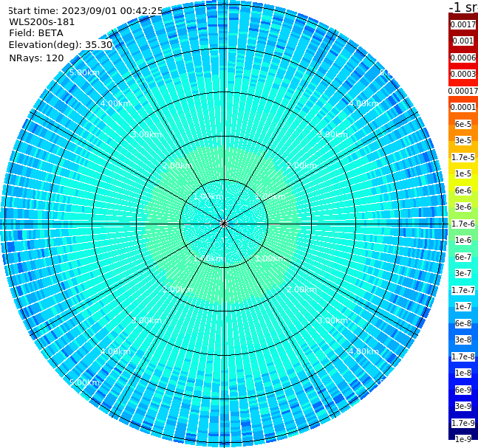The height and width of the screenshot is (448, 478).
Task: Click the Start time 2023/09/01 00:42:25 text
Action: pyautogui.click(x=85, y=10)
